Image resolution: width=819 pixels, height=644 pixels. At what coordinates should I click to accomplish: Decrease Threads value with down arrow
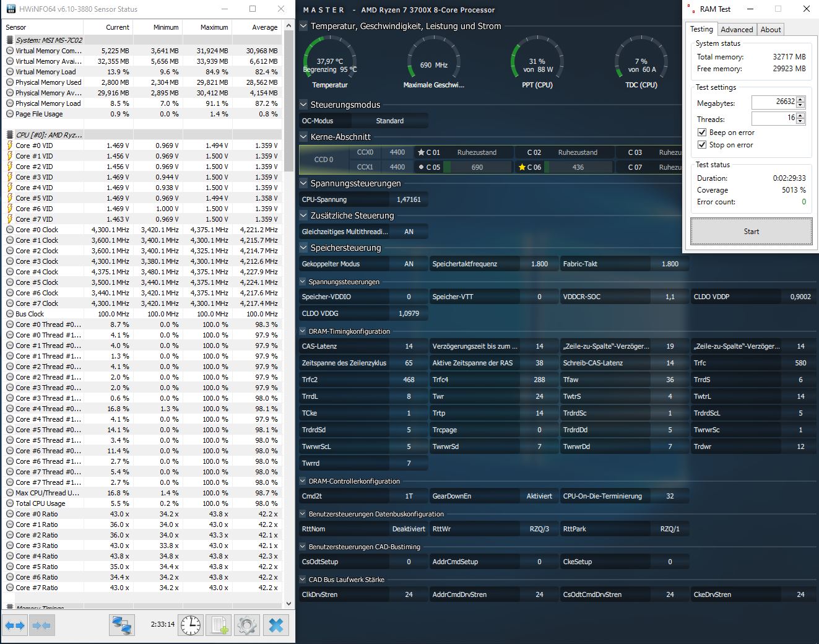[800, 121]
